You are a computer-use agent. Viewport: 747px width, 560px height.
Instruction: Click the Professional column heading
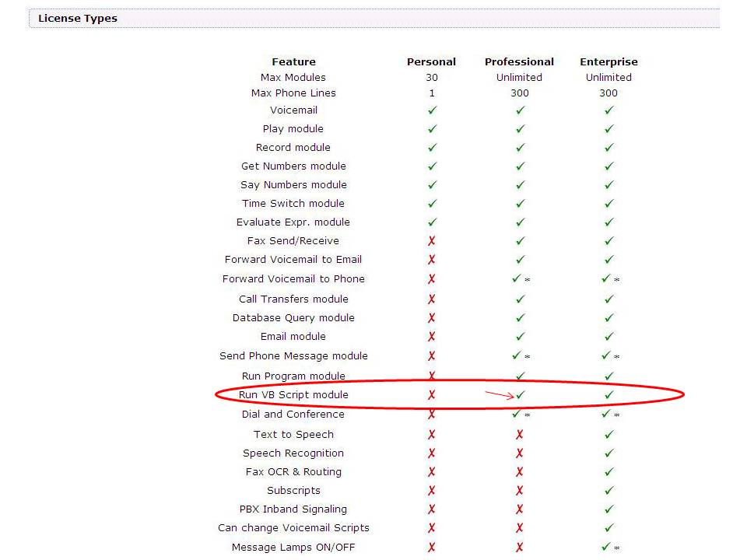[x=519, y=61]
